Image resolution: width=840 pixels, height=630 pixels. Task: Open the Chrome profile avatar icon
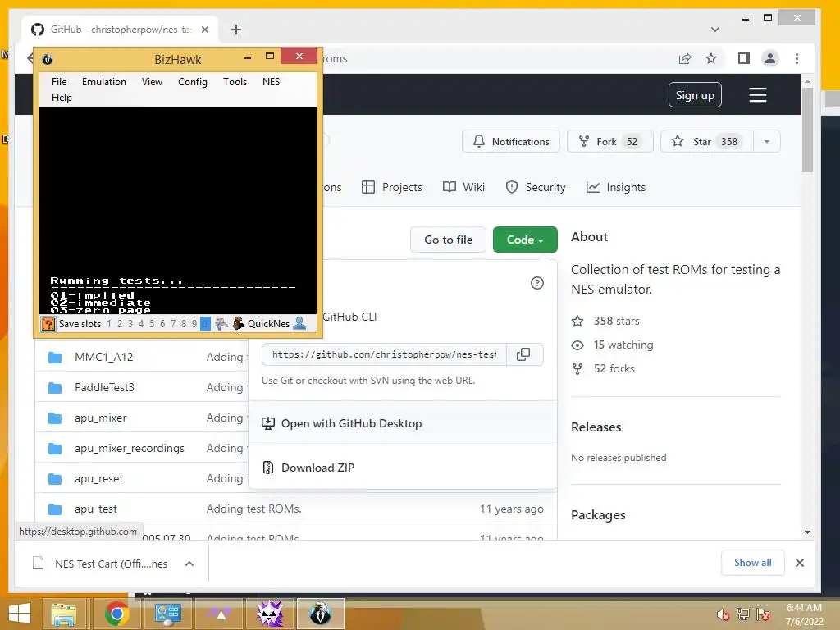click(x=769, y=58)
